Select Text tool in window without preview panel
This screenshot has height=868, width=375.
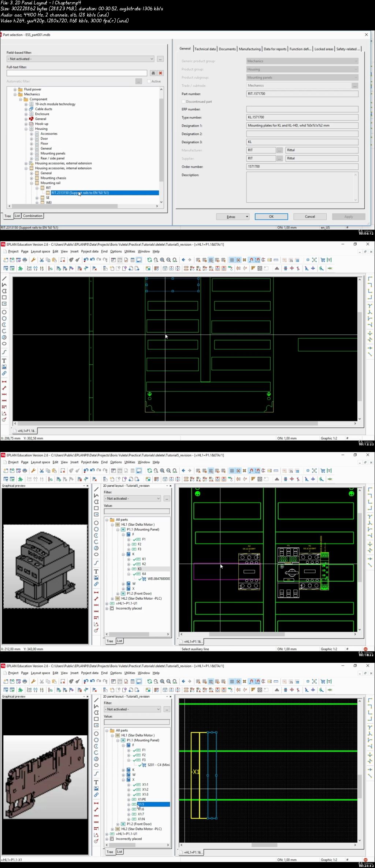pyautogui.click(x=4, y=361)
